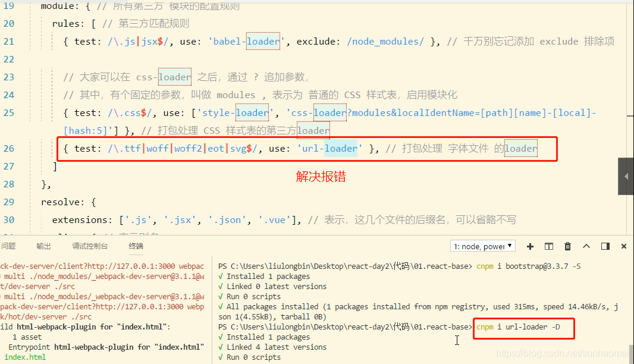Switch to the 问题 (Problems) tab
Screen dimensions: 634x364
click(8, 246)
